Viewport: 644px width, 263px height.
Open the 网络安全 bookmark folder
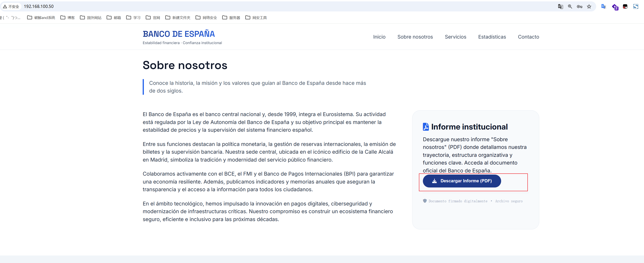(x=206, y=18)
